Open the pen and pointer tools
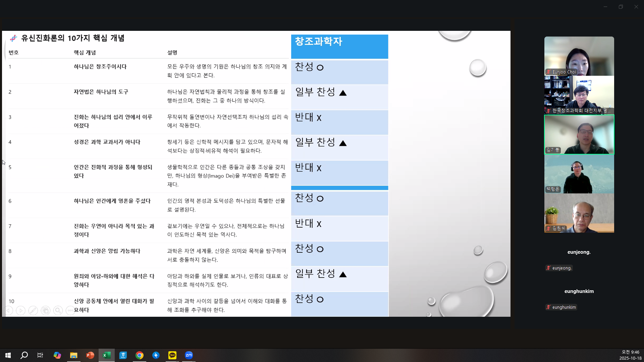This screenshot has height=362, width=644. (33, 311)
